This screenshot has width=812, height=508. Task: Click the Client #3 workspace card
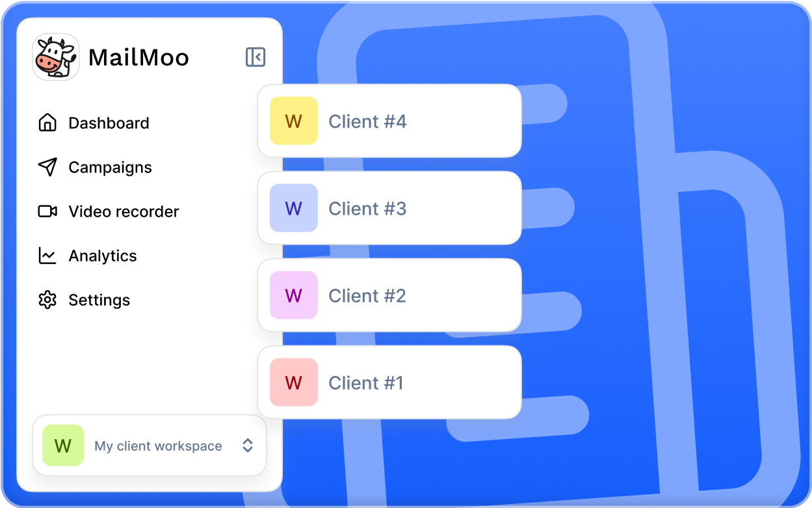click(389, 208)
